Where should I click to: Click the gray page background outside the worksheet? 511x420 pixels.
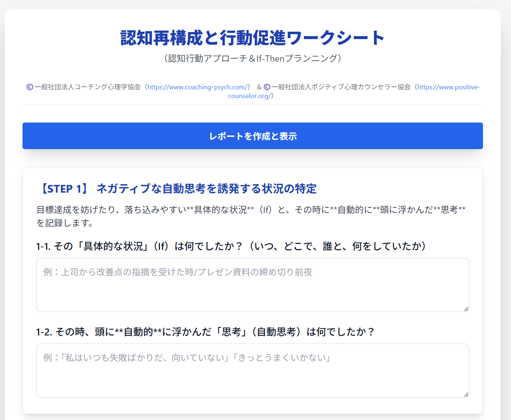(x=506, y=221)
